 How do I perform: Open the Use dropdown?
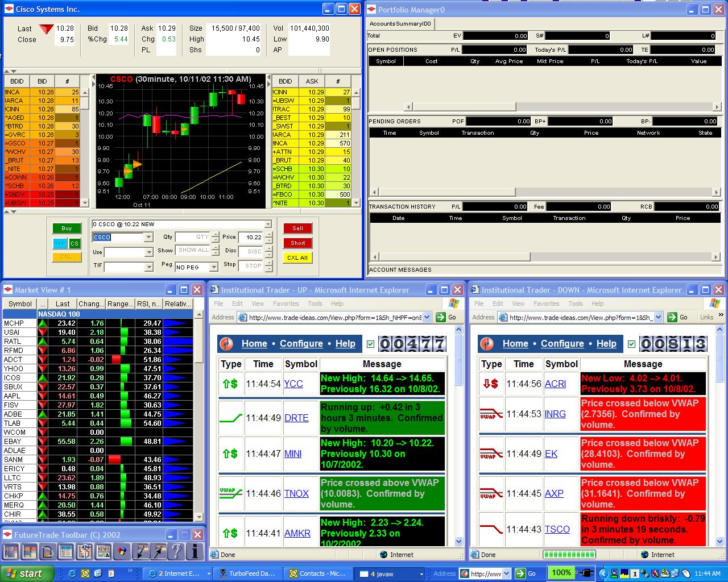point(148,252)
